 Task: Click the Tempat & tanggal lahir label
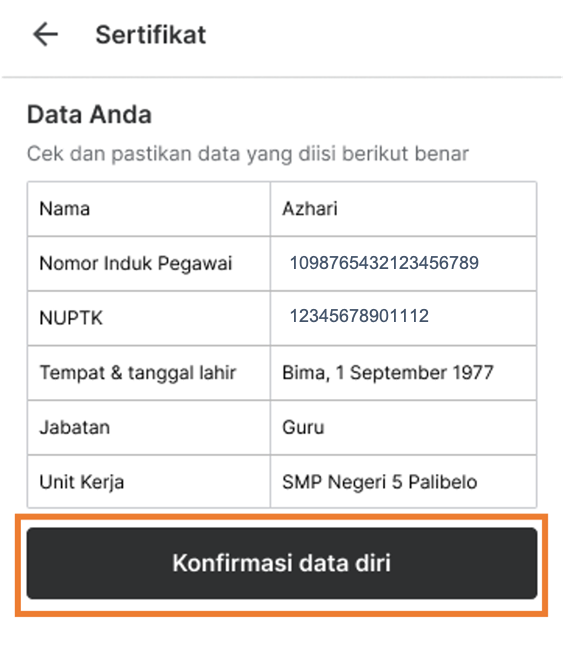(x=138, y=373)
